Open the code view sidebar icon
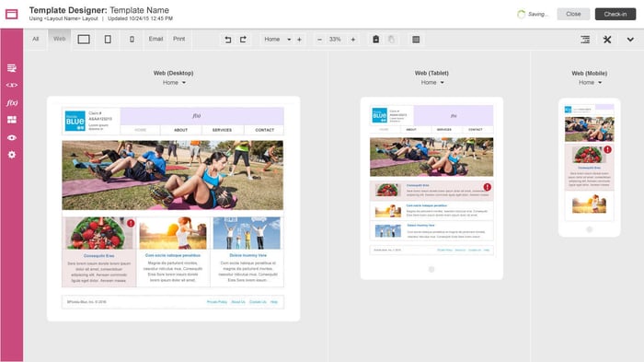This screenshot has height=362, width=644. [x=11, y=85]
